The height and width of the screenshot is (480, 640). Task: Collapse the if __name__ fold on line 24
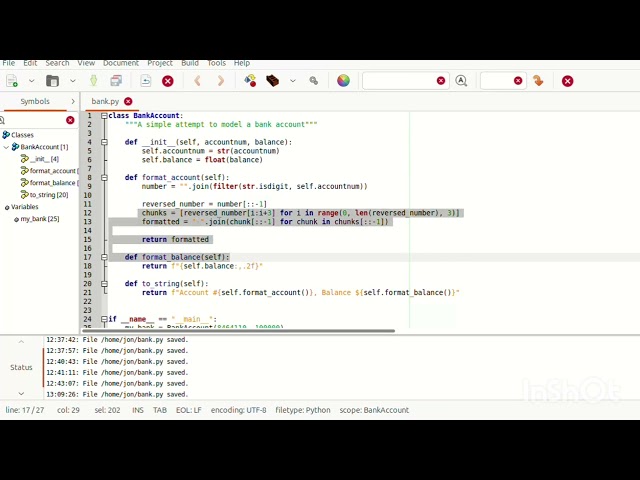[x=104, y=319]
